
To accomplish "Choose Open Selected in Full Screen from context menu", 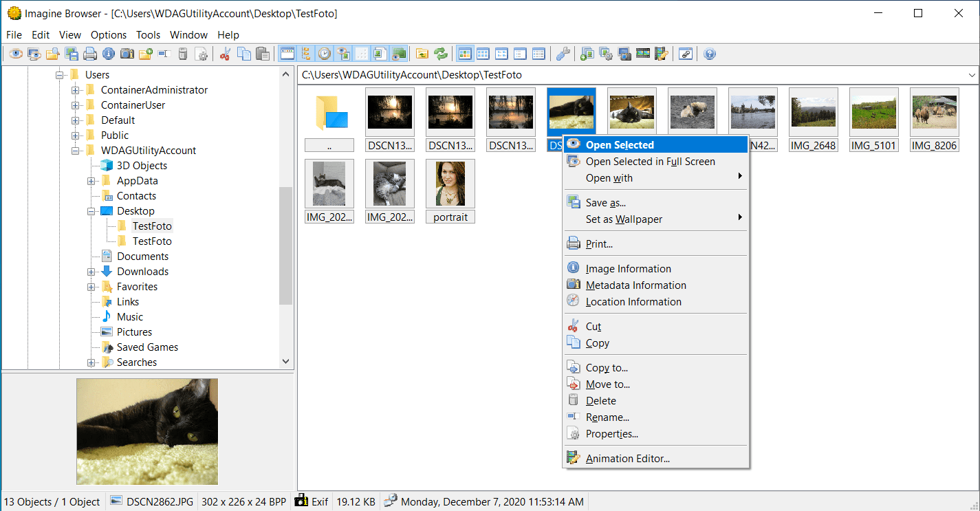I will (656, 162).
